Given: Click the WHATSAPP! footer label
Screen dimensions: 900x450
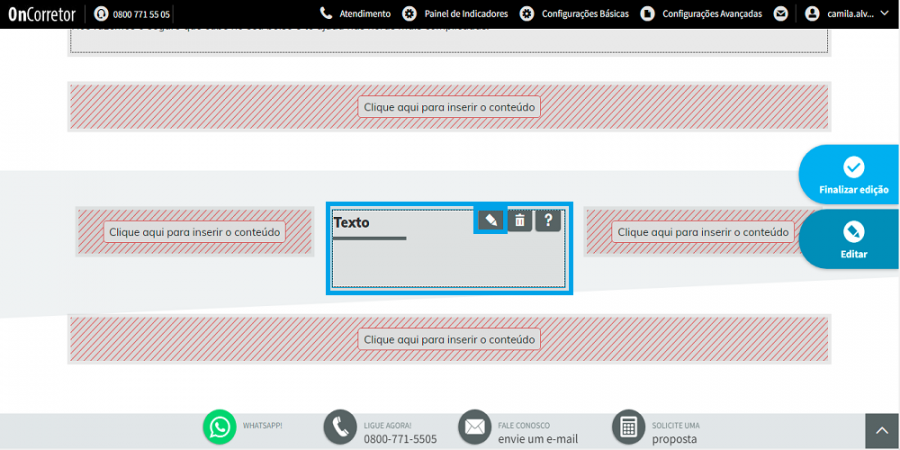Looking at the screenshot, I should click(262, 426).
